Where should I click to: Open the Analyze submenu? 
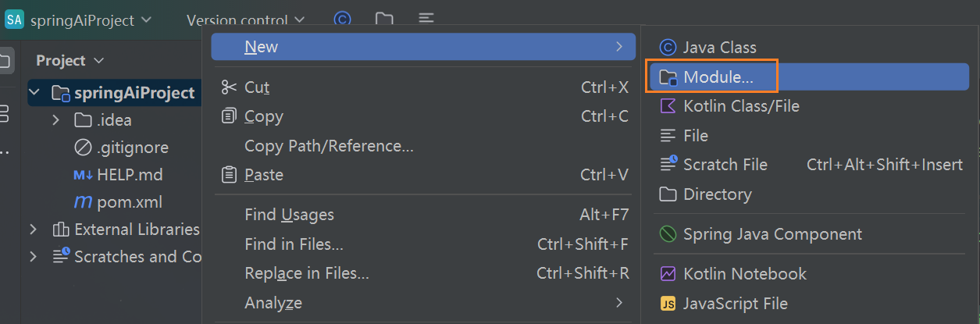pos(273,303)
